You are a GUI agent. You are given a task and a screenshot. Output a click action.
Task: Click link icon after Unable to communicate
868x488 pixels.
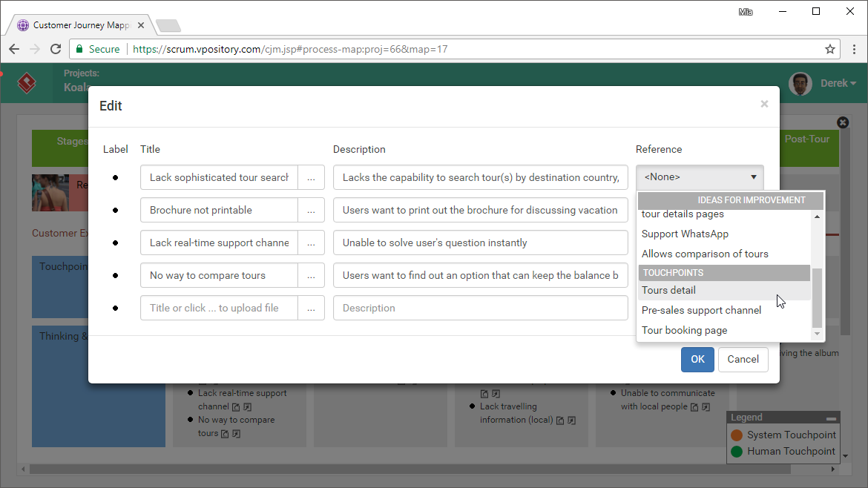[x=706, y=407]
